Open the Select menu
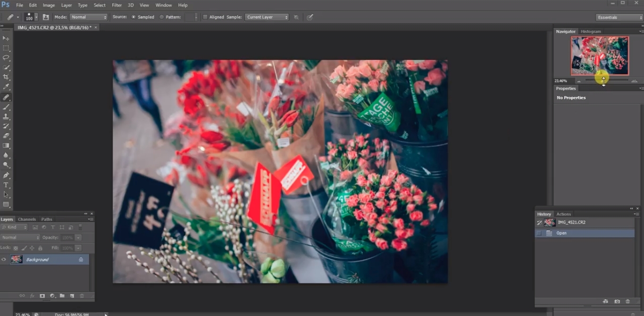 pos(100,5)
